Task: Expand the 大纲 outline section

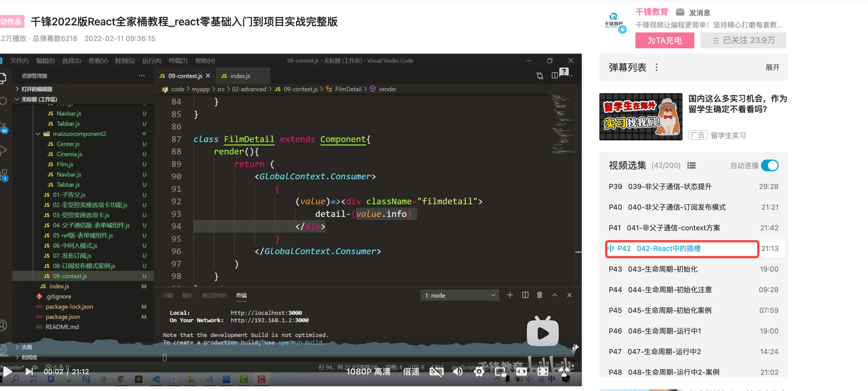Action: pyautogui.click(x=24, y=347)
